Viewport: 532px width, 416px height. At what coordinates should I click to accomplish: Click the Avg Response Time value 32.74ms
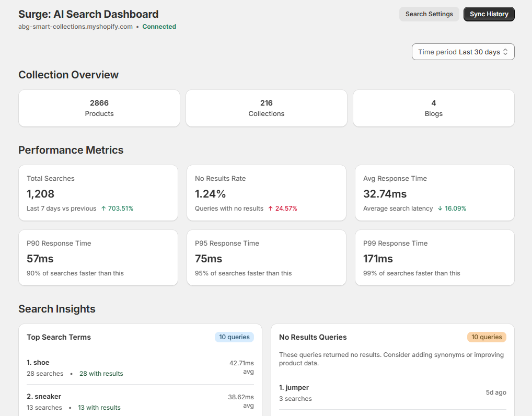(385, 194)
